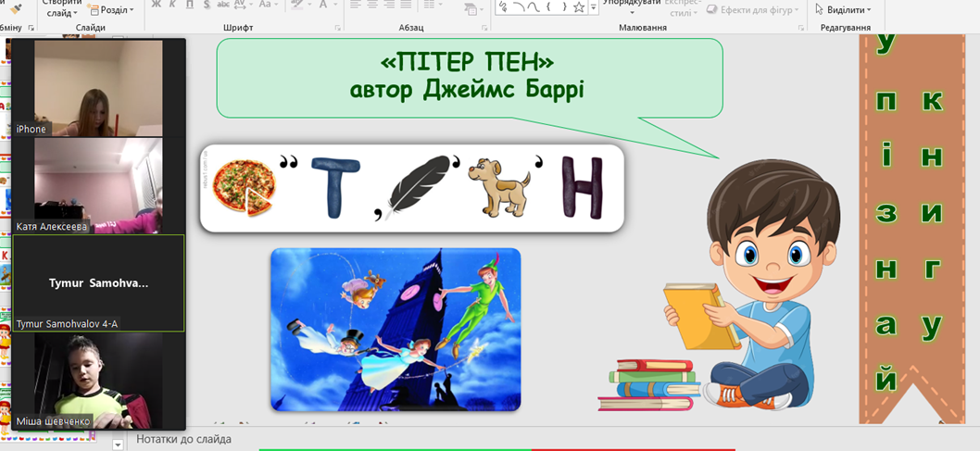Toggle italic К formatting
Viewport: 980px width, 451px height.
coord(173,5)
